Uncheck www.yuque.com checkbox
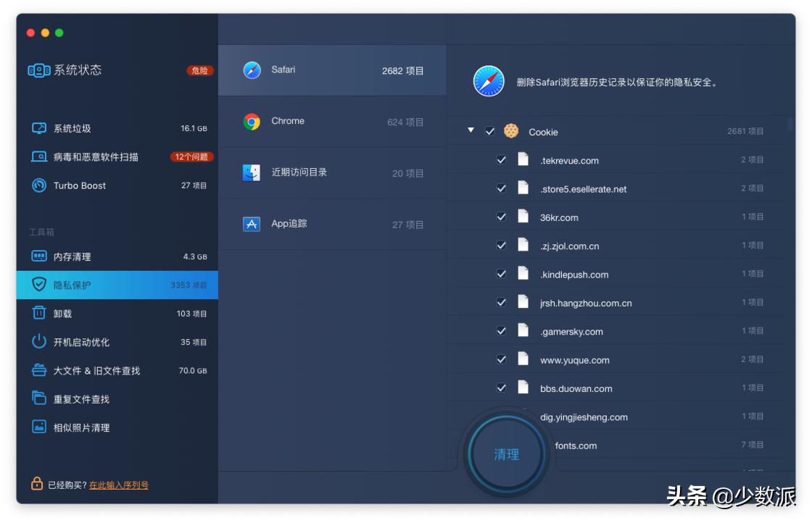Screen dimensions: 812x523 (x=501, y=359)
